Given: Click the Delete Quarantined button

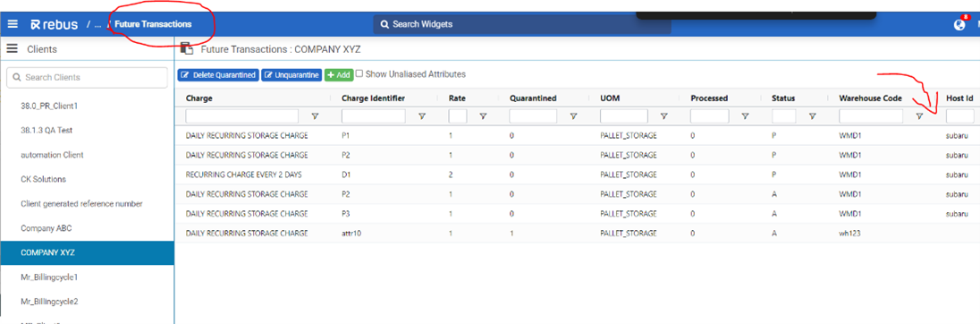Looking at the screenshot, I should coord(218,75).
